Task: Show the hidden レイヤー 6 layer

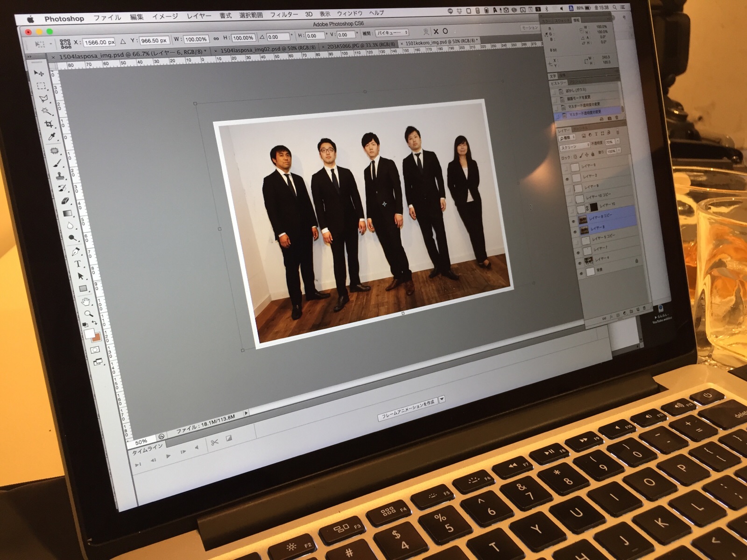Action: tap(566, 168)
